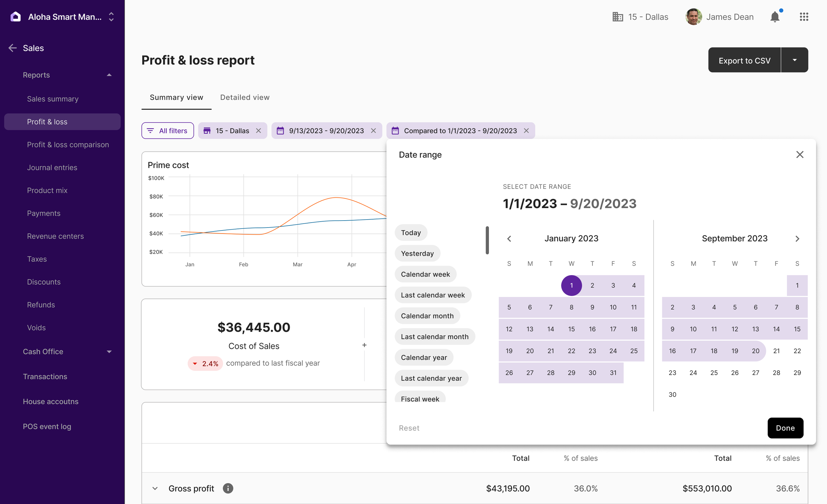This screenshot has height=504, width=827.
Task: Open Profit & loss comparison report
Action: (68, 145)
